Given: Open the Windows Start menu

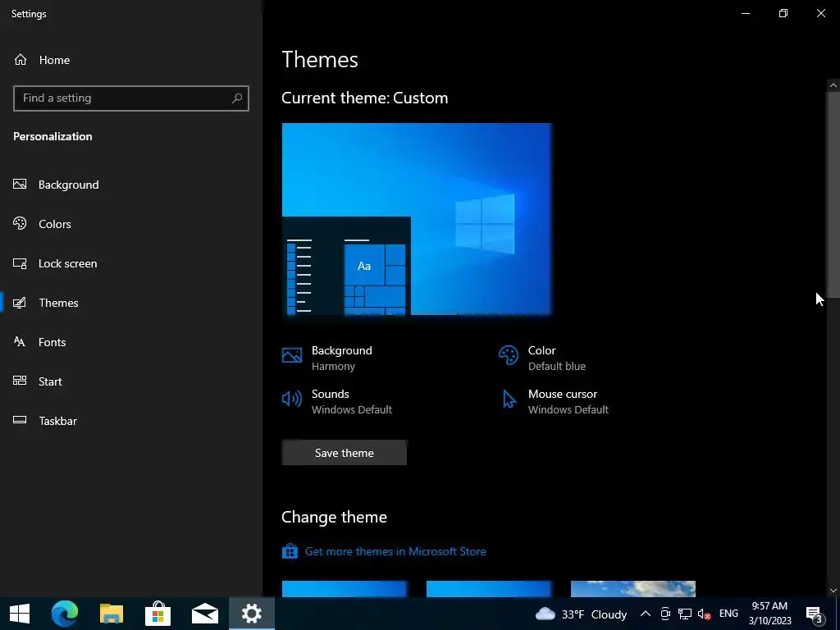Looking at the screenshot, I should pos(20,614).
